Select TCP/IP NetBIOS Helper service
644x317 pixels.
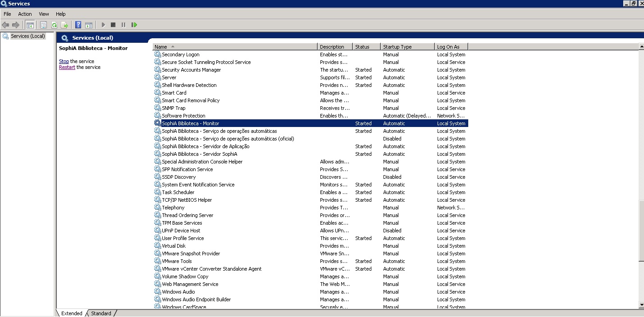[311, 200]
